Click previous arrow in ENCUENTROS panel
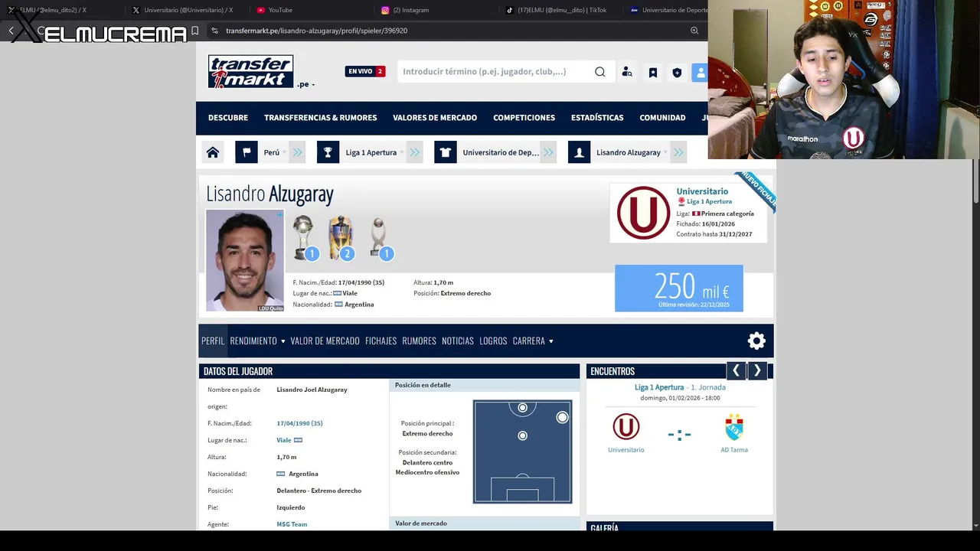 pos(736,371)
